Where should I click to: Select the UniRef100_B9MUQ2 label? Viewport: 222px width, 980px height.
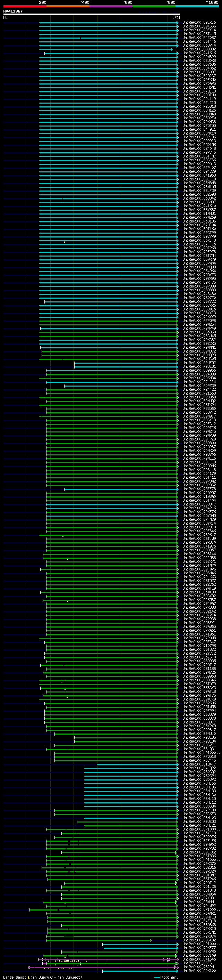[199, 401]
